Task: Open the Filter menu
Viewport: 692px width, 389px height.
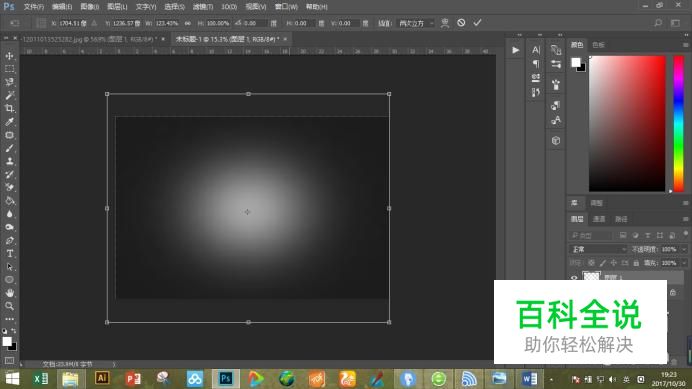Action: [203, 7]
